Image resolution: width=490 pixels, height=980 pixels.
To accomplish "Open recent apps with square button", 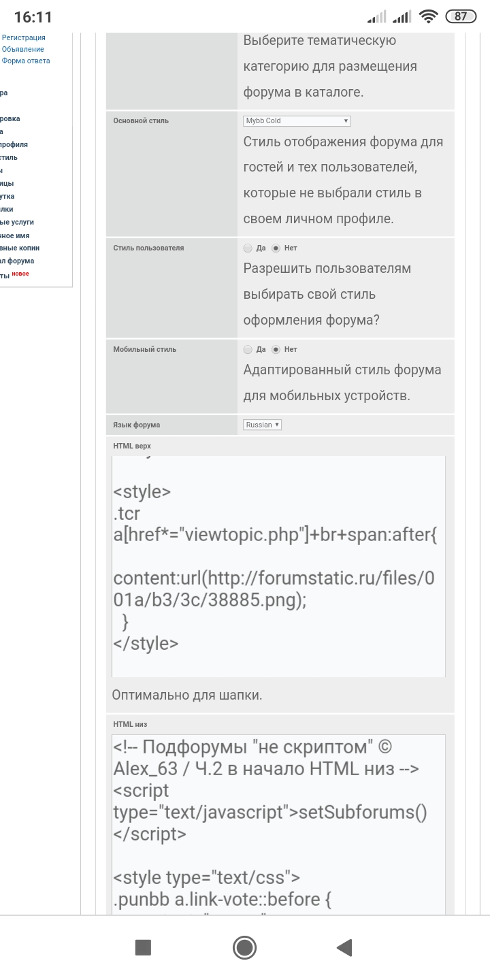I will [143, 947].
